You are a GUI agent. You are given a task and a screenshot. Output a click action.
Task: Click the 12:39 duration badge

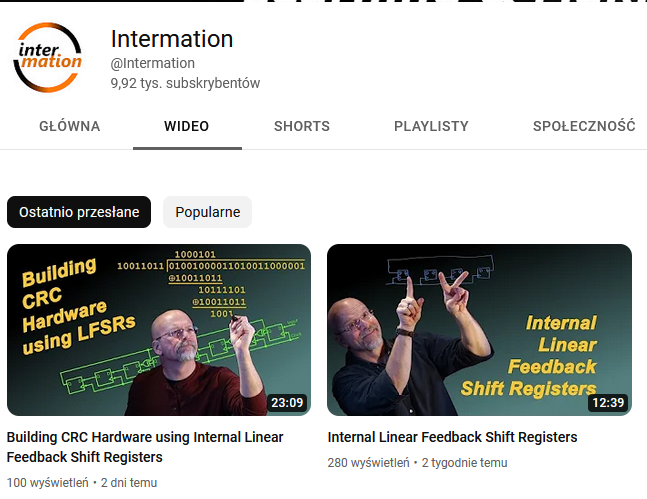(x=608, y=402)
